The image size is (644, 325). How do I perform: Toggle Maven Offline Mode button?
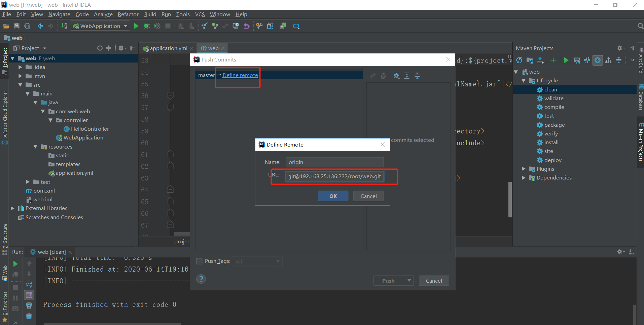pos(587,60)
